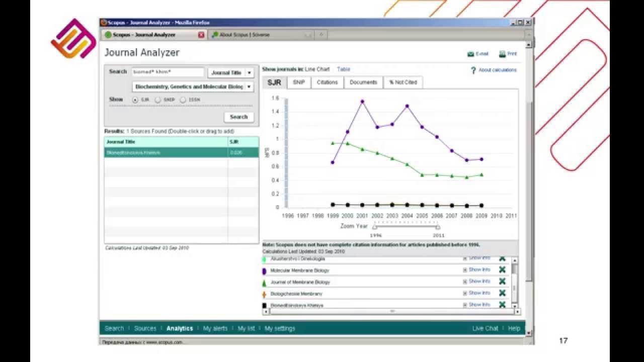Screen dimensions: 644x362
Task: Open Help link in the footer bar
Action: pyautogui.click(x=514, y=328)
